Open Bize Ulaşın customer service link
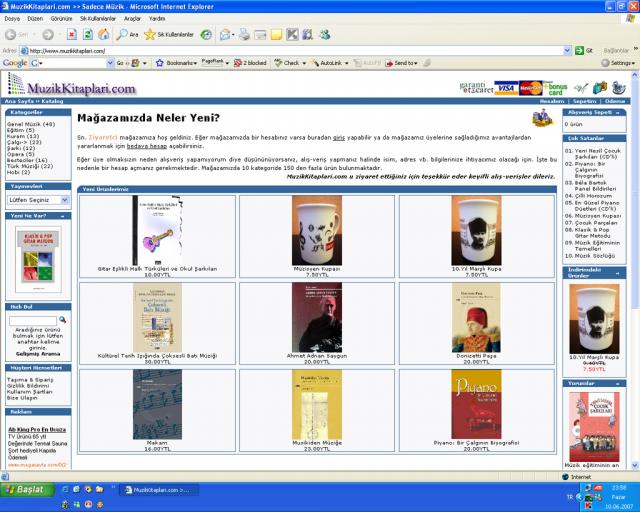Image resolution: width=640 pixels, height=512 pixels. point(22,398)
